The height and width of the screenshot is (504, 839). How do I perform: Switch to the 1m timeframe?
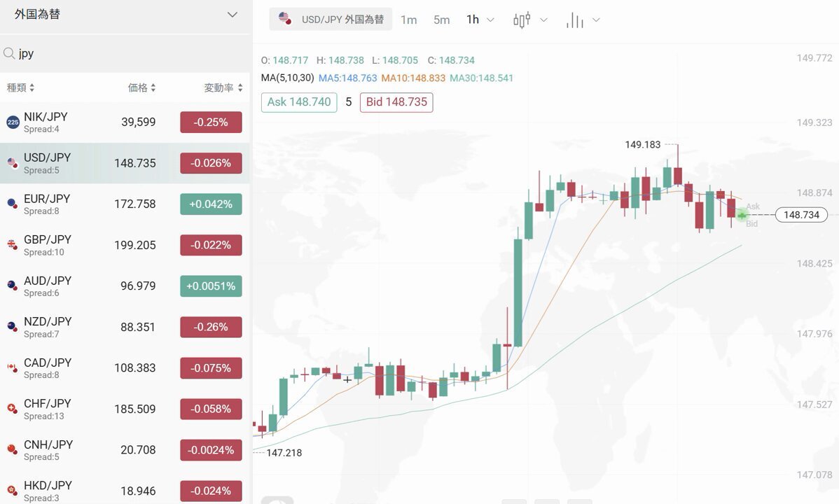point(409,20)
